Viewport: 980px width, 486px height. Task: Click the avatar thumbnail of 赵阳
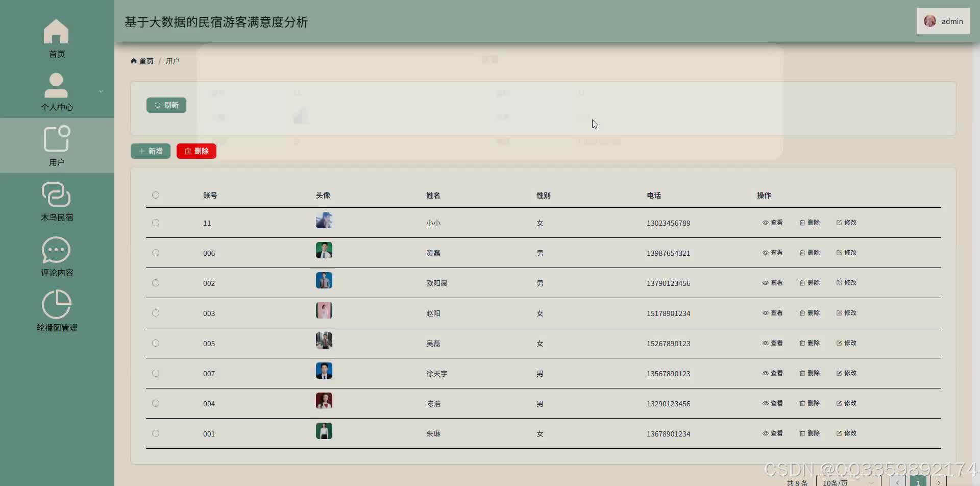coord(324,310)
